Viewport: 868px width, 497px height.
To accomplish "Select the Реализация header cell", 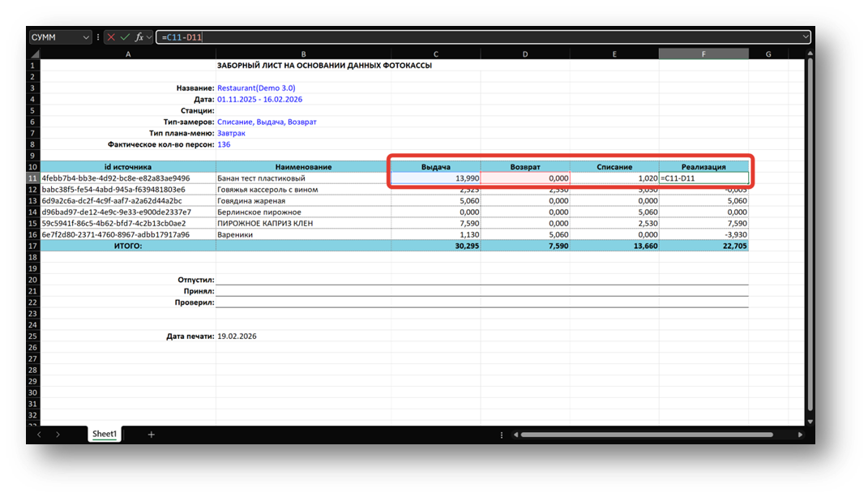I will click(703, 167).
